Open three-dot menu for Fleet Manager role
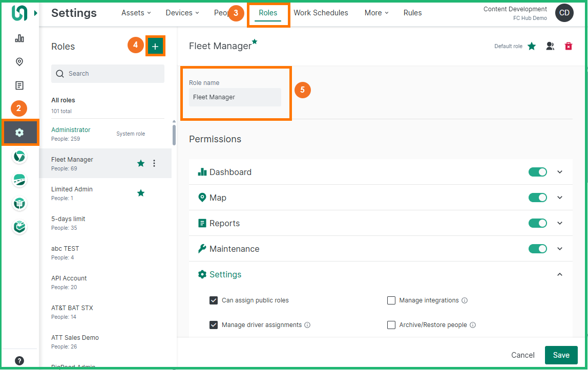 (x=154, y=164)
